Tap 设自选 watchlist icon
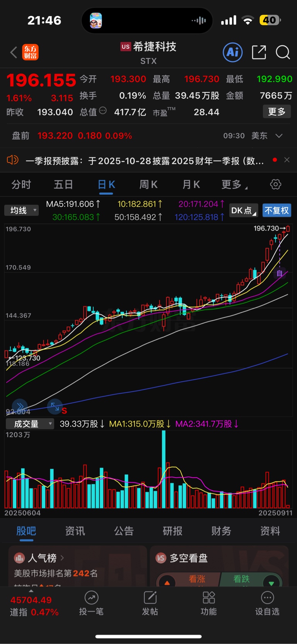Screen dimensions: 297x644 pos(267,598)
